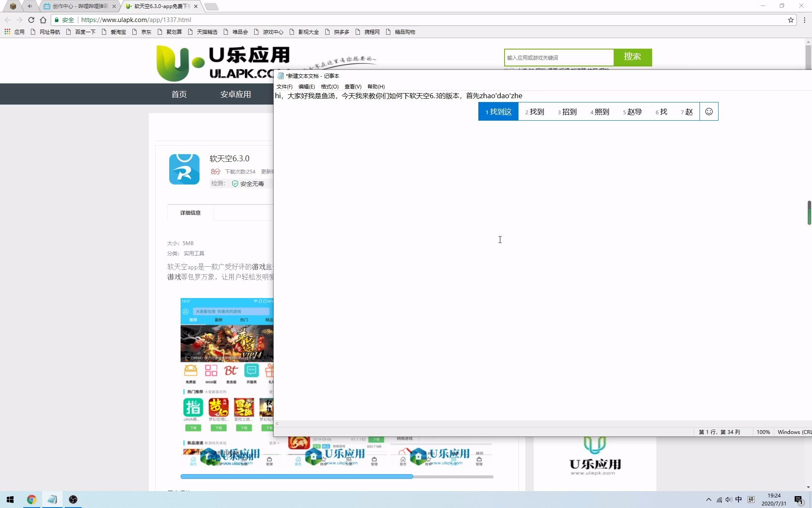Switch to the 创作中心 哔哩哔哩 tab

pyautogui.click(x=80, y=6)
